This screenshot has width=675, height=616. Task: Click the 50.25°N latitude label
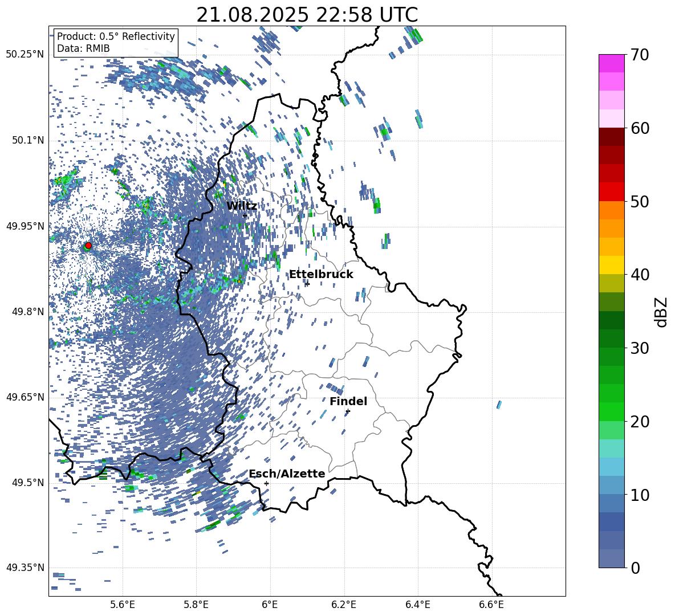pyautogui.click(x=25, y=55)
